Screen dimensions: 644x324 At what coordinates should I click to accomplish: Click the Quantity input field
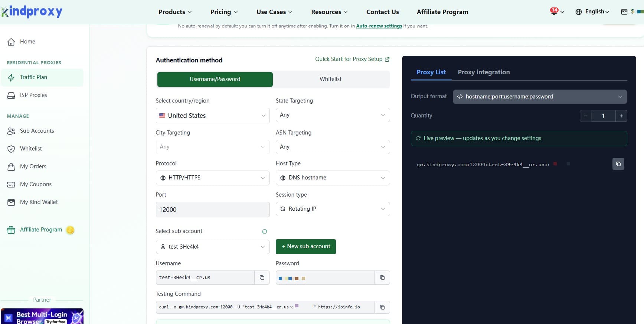[603, 116]
